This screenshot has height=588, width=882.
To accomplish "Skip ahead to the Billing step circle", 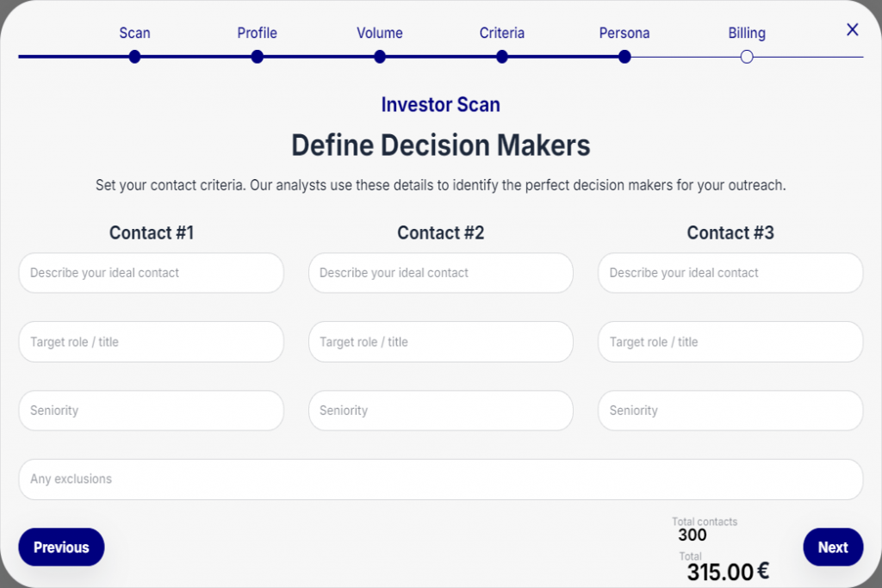I will pyautogui.click(x=747, y=57).
